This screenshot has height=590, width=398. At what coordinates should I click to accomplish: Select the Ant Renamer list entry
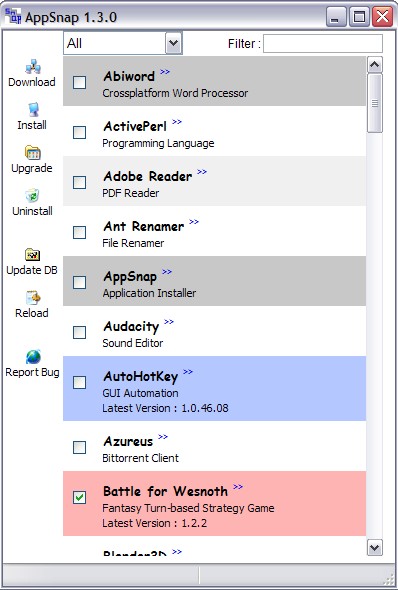click(214, 231)
